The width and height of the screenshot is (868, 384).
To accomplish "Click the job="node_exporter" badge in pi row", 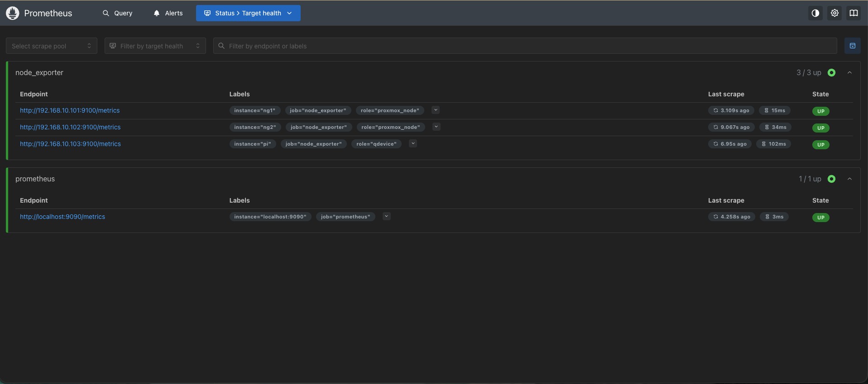I will [314, 144].
